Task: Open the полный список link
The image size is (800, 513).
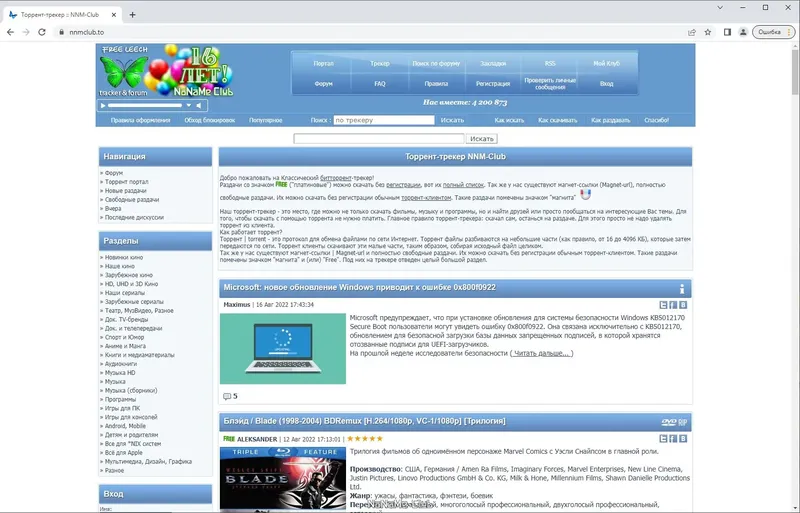Action: [x=463, y=185]
